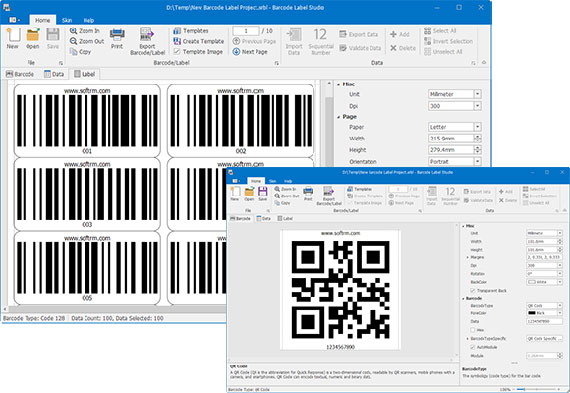Click the Height stepper in back window

tap(478, 150)
